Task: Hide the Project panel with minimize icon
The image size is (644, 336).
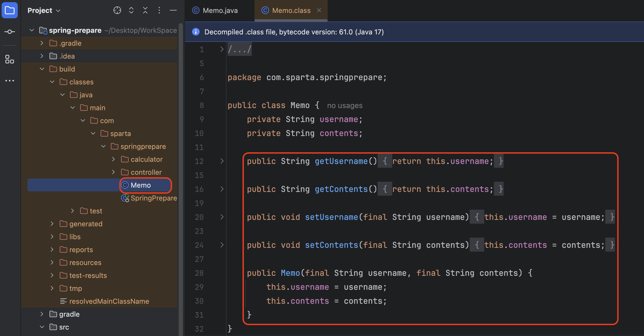Action: [x=173, y=10]
